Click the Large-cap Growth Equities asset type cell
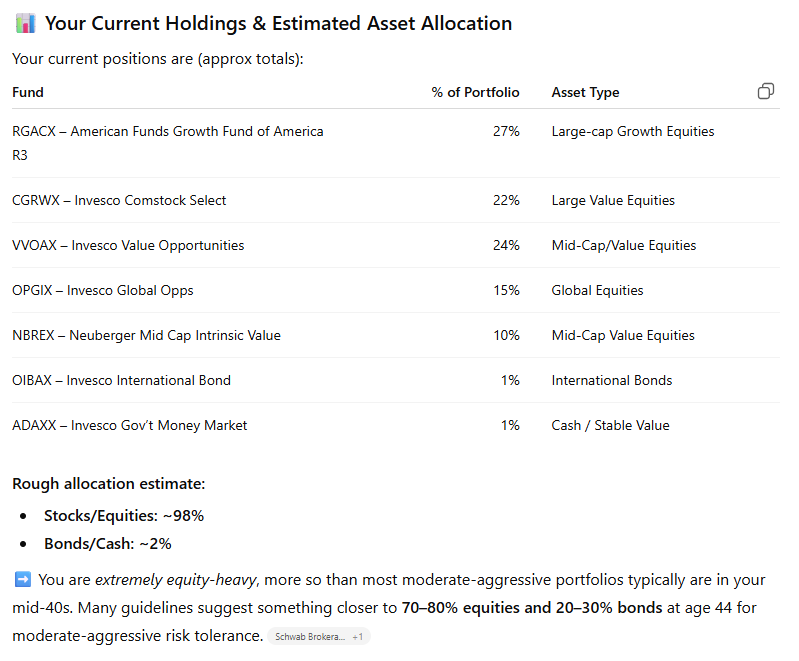The width and height of the screenshot is (799, 661). coord(632,131)
